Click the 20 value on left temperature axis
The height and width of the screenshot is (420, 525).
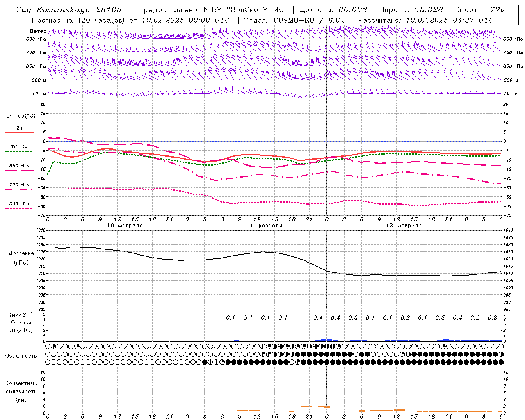pyautogui.click(x=43, y=104)
